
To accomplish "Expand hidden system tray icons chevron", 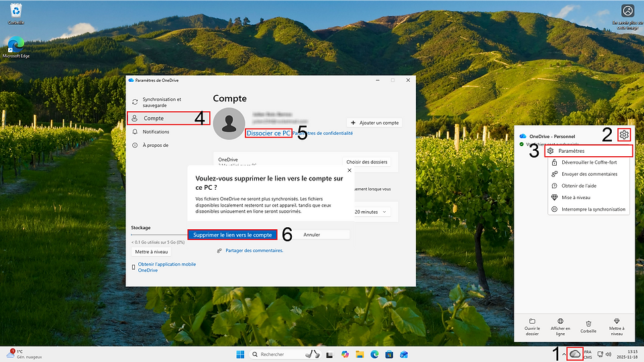I will pos(564,354).
